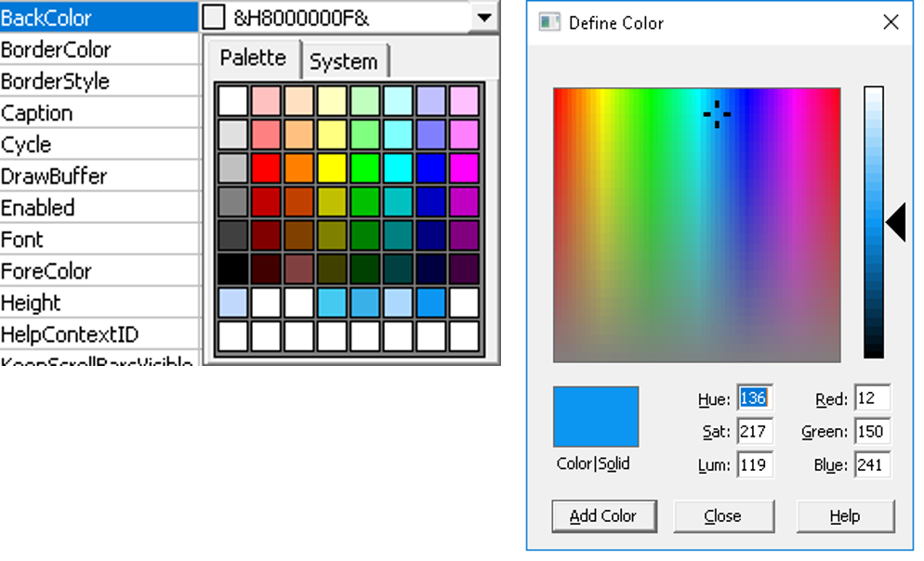Viewport: 924px width, 561px height.
Task: Click the luminance slider arrow
Action: coord(895,223)
